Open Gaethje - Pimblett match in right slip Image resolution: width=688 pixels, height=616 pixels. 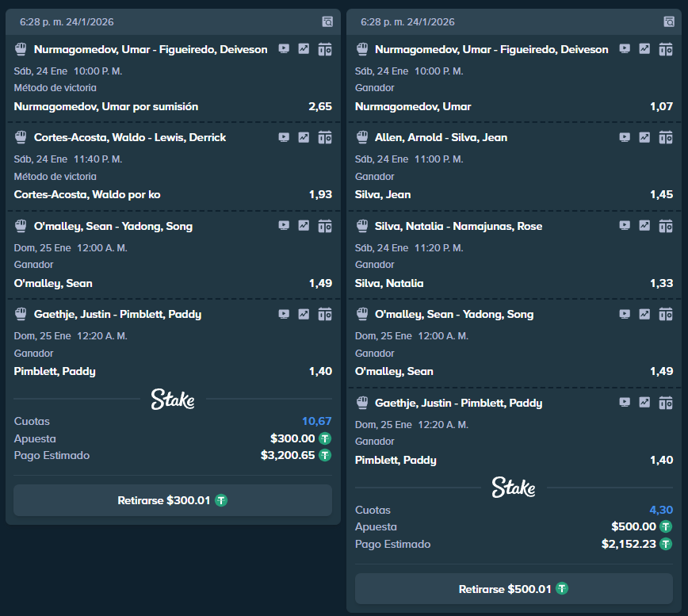(x=458, y=404)
